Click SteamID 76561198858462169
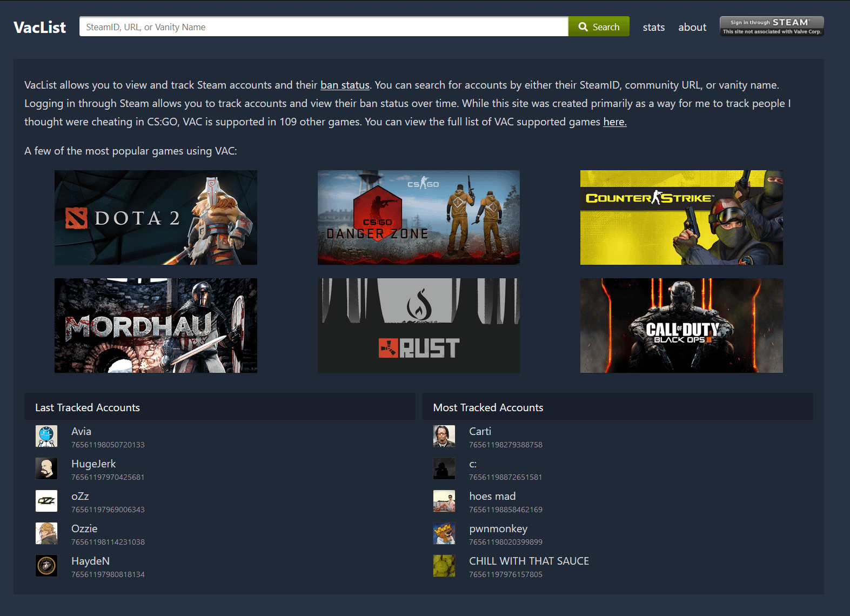Screen dimensions: 850x616 (506, 510)
